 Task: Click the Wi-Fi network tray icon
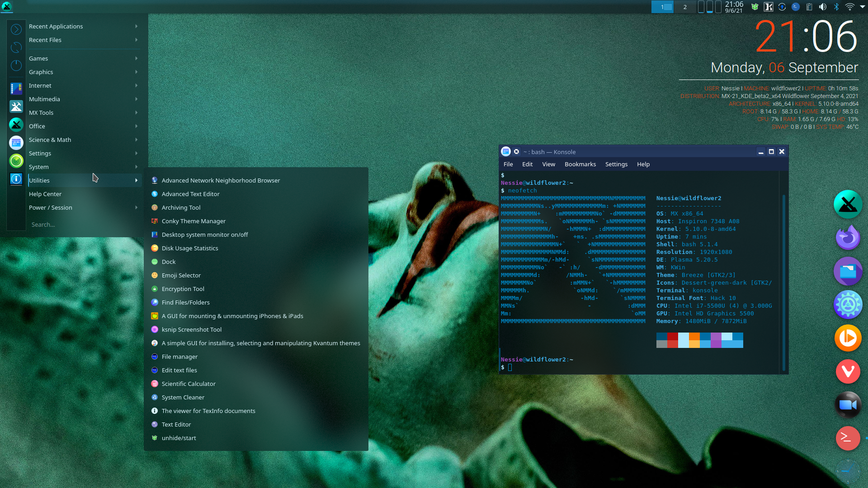click(850, 7)
